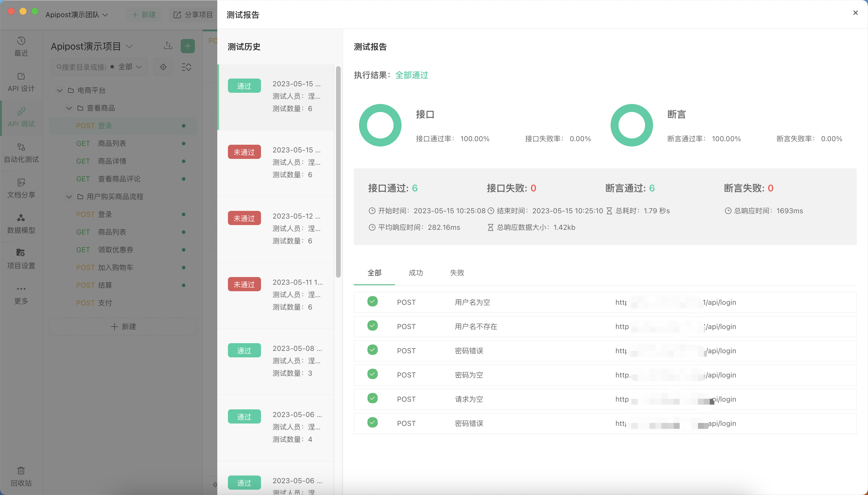The height and width of the screenshot is (495, 868).
Task: Click the export/upload icon beside project name
Action: pyautogui.click(x=168, y=45)
